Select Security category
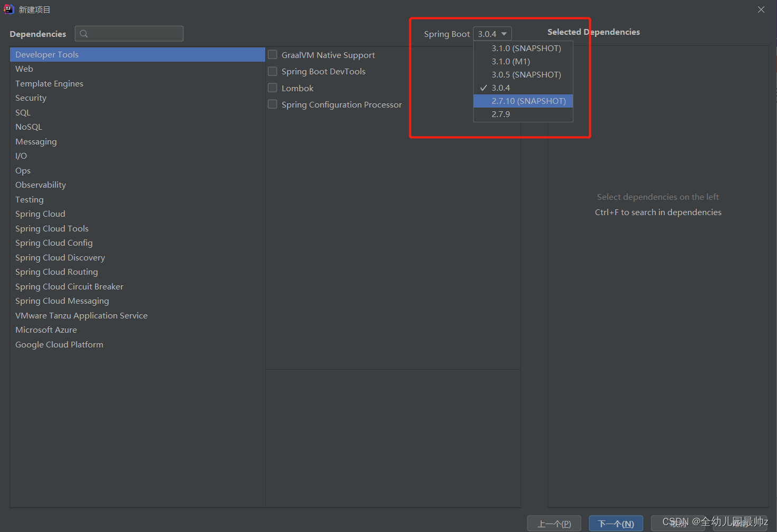 coord(138,98)
